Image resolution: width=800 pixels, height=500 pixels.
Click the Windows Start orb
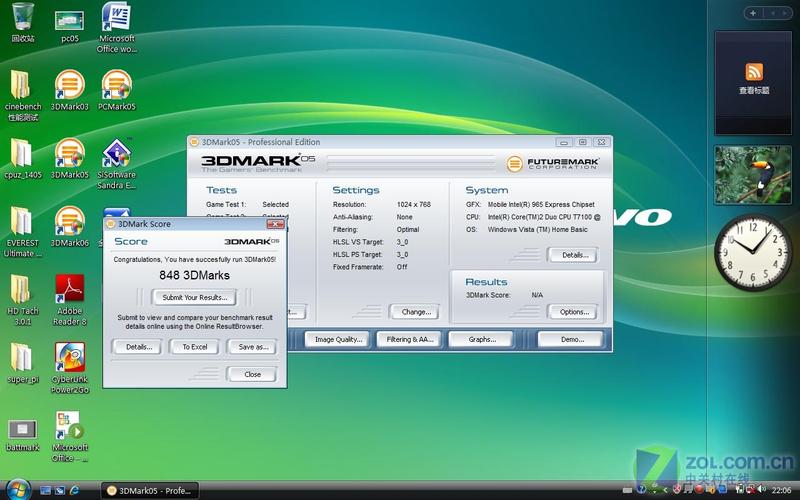click(19, 490)
